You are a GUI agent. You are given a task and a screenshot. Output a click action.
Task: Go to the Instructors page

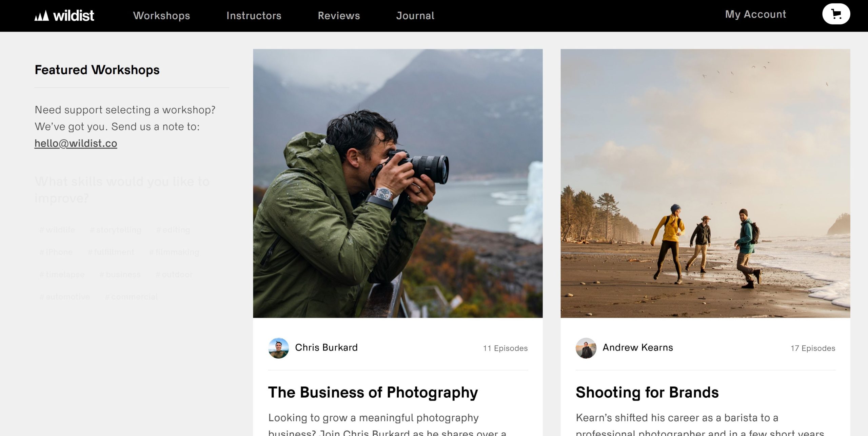pos(254,16)
